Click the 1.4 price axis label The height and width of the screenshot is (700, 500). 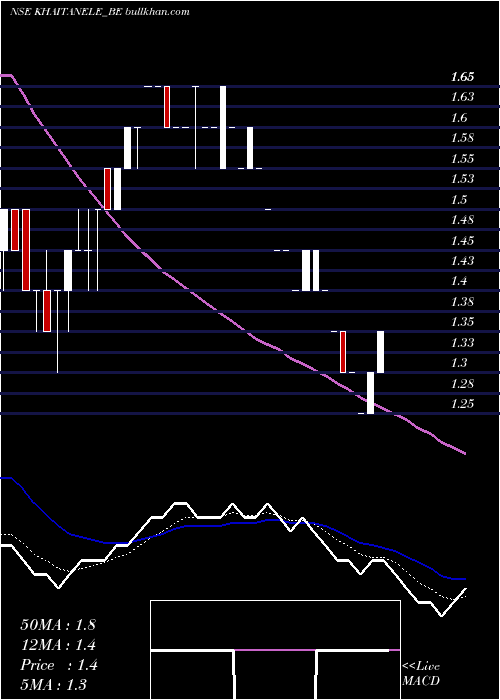459,281
